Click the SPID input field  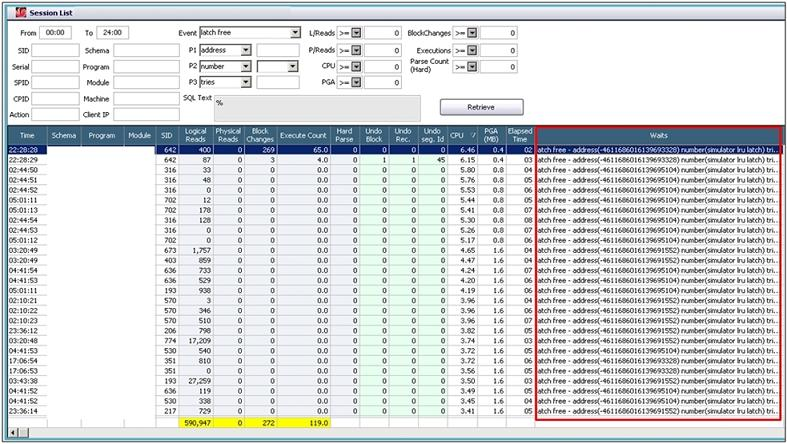(x=56, y=82)
